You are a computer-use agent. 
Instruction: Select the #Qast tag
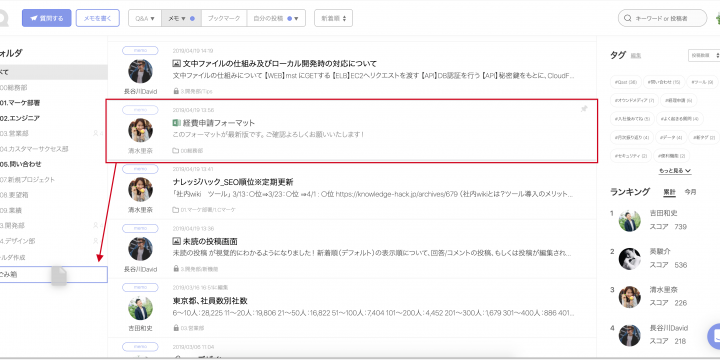point(625,83)
